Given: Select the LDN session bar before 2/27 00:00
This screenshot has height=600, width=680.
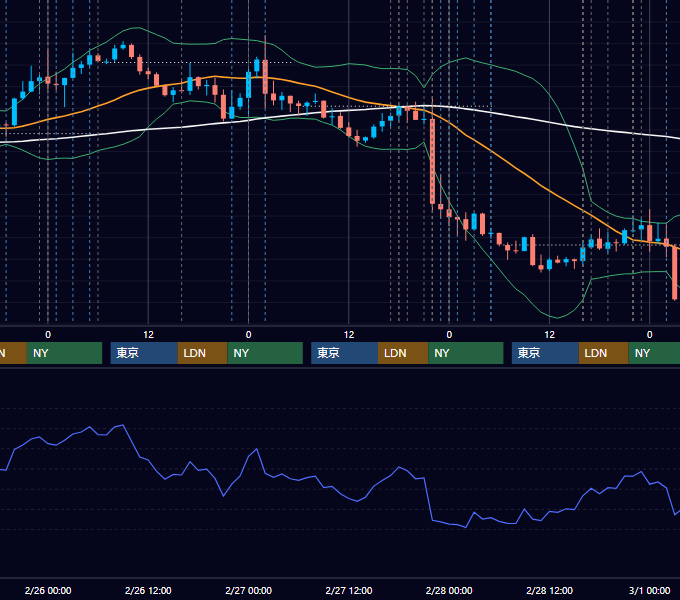Looking at the screenshot, I should (203, 353).
